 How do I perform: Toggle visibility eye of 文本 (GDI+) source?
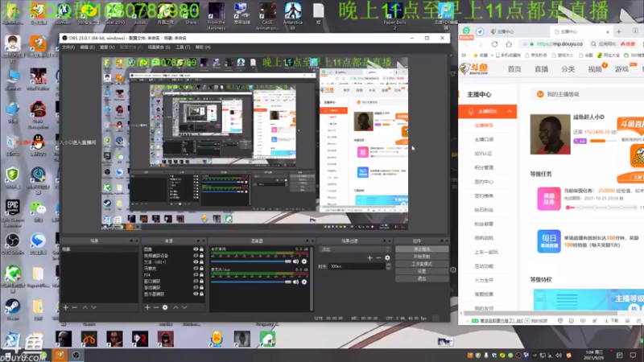tap(196, 262)
